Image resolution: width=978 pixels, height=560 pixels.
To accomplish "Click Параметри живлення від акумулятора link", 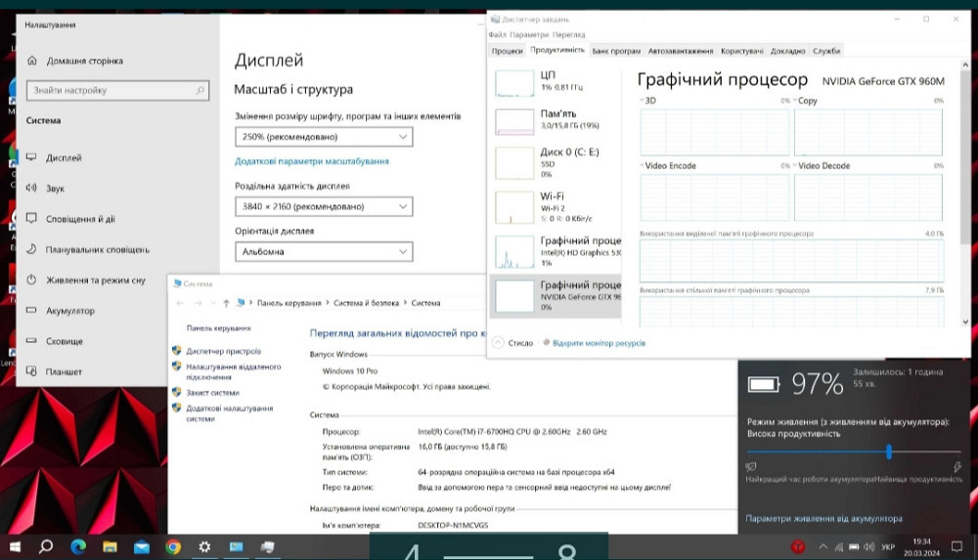I will point(823,518).
